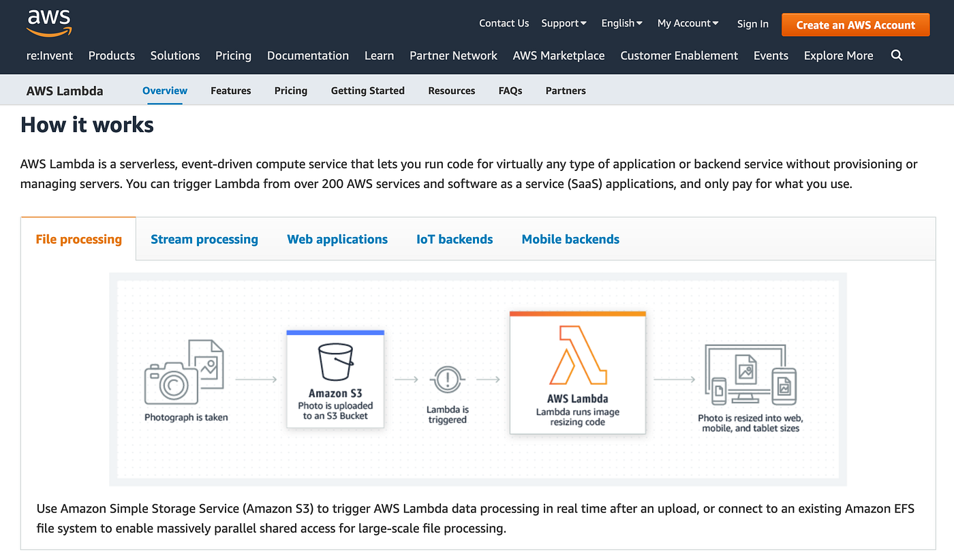This screenshot has height=560, width=954.
Task: Click "Lambda runs image resizing code" text
Action: pos(578,417)
